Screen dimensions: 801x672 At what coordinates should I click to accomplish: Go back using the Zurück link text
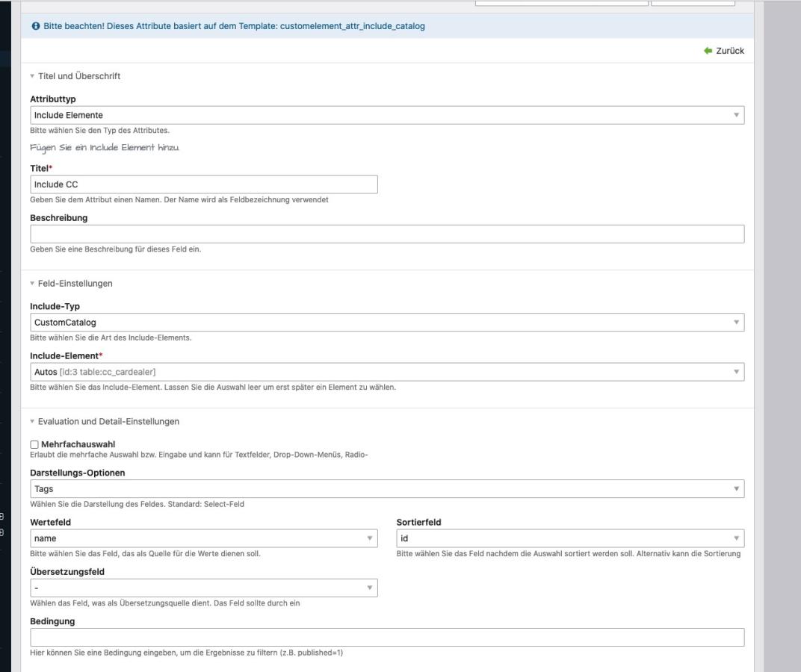click(x=730, y=51)
